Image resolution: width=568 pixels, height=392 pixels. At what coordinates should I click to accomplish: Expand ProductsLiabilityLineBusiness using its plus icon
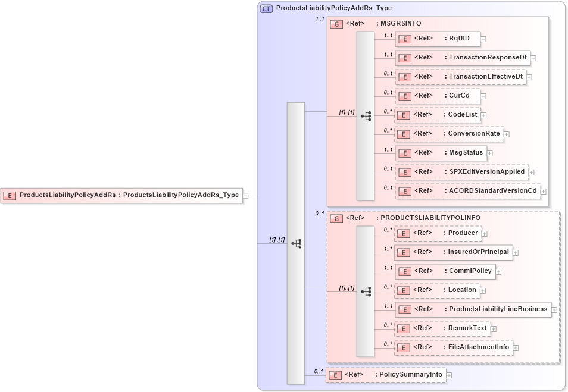tap(554, 309)
